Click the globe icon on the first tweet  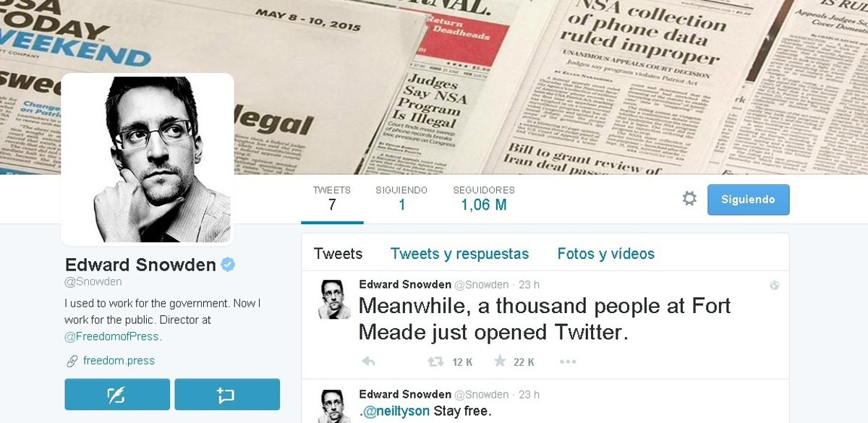[x=775, y=286]
